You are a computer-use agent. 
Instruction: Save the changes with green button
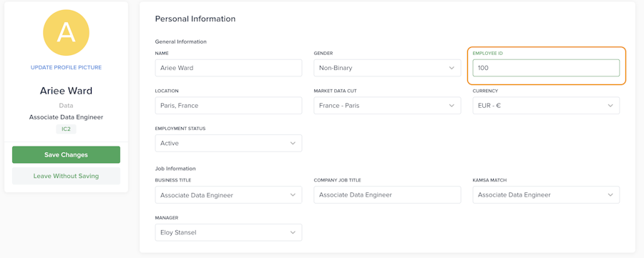click(x=66, y=155)
